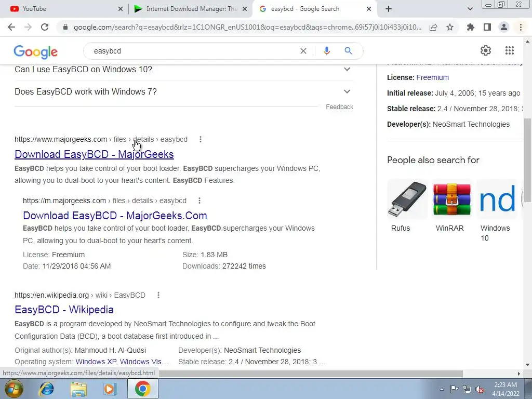The image size is (532, 399).
Task: Click the horizontal scrollbar thumb
Action: point(311,374)
